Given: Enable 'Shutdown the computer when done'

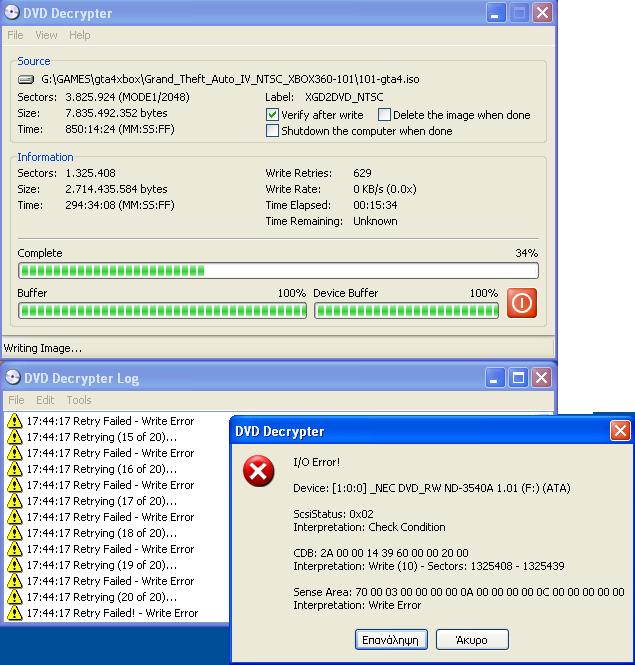Looking at the screenshot, I should (x=272, y=131).
